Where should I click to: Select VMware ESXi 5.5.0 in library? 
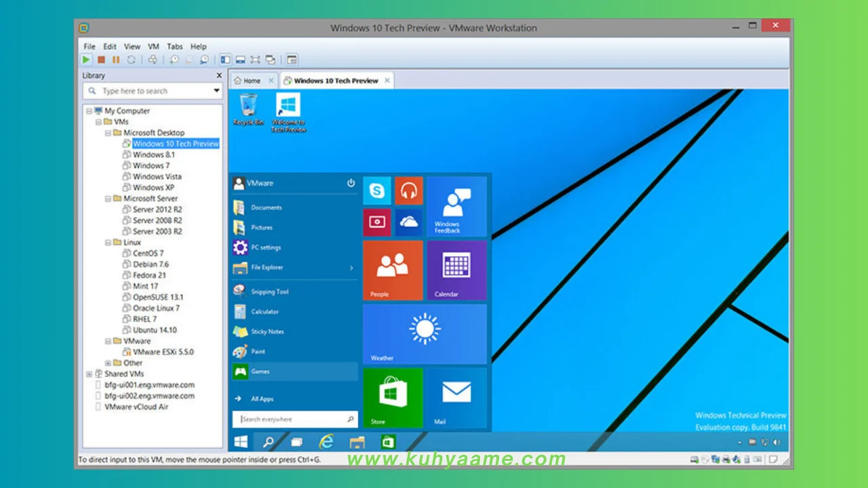(163, 352)
